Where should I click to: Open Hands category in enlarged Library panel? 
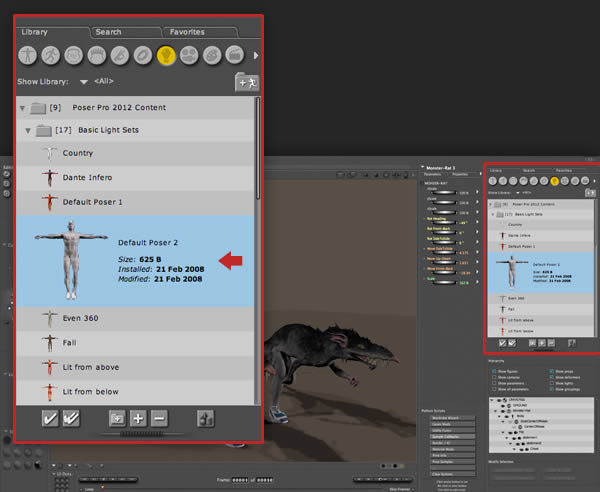120,55
